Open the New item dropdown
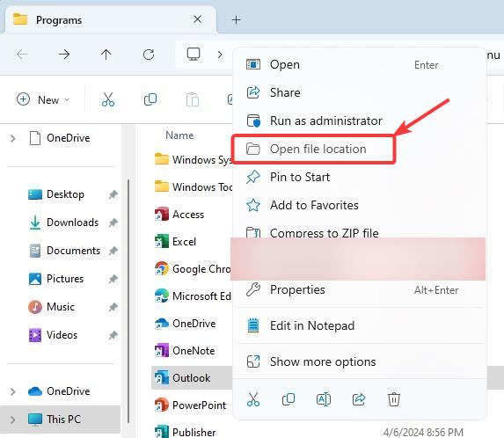The image size is (504, 438). point(43,99)
